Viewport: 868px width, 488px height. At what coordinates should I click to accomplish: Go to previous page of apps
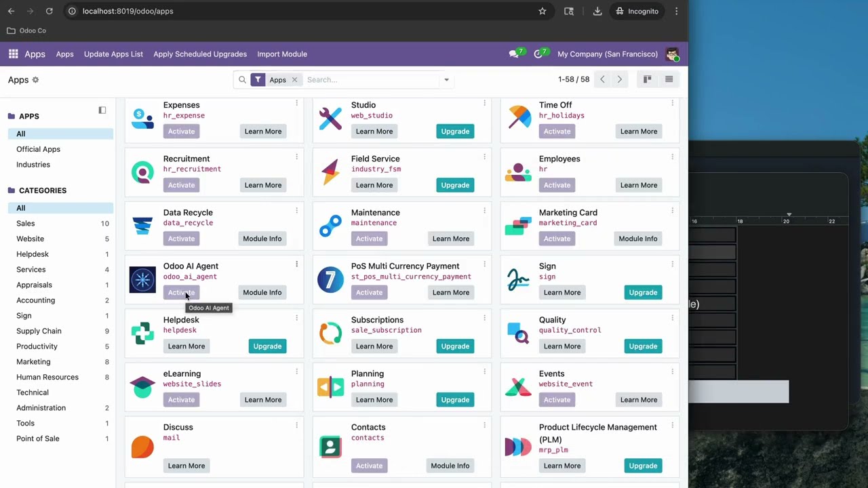602,79
